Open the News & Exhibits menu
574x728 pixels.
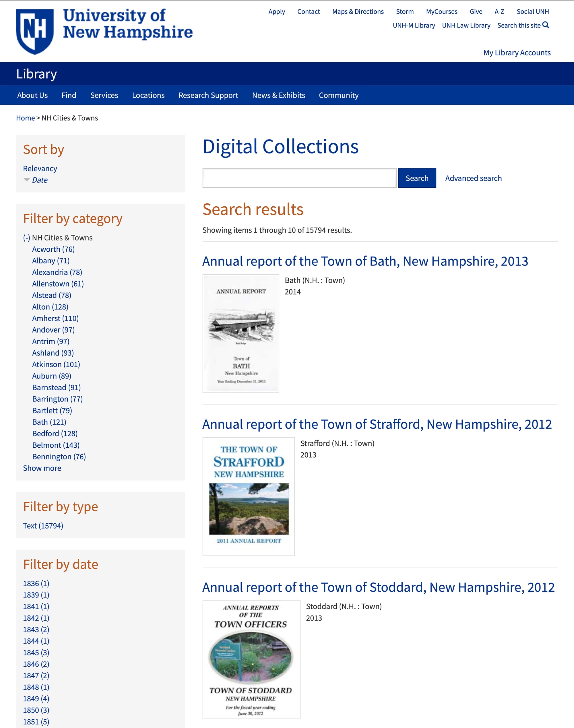(278, 95)
